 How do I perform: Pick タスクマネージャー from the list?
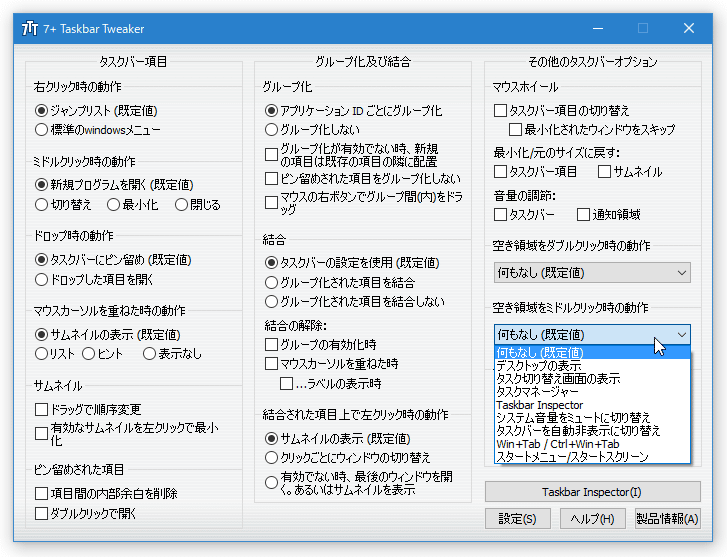(x=592, y=392)
